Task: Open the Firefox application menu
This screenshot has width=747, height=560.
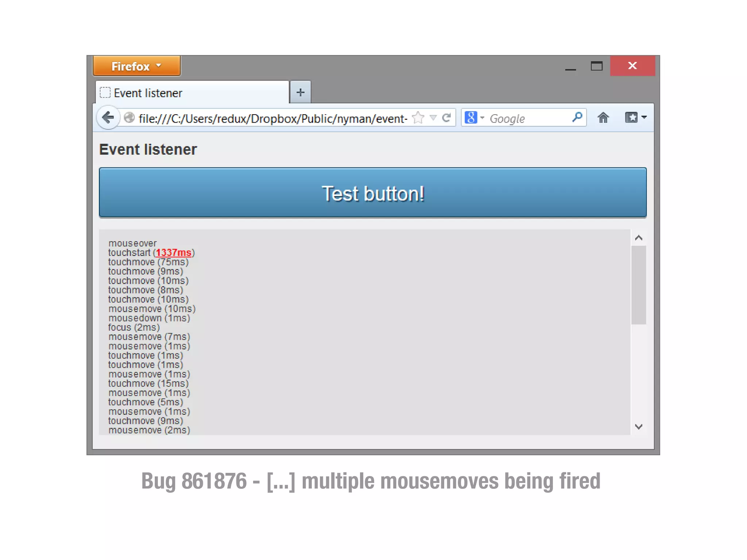Action: [136, 66]
